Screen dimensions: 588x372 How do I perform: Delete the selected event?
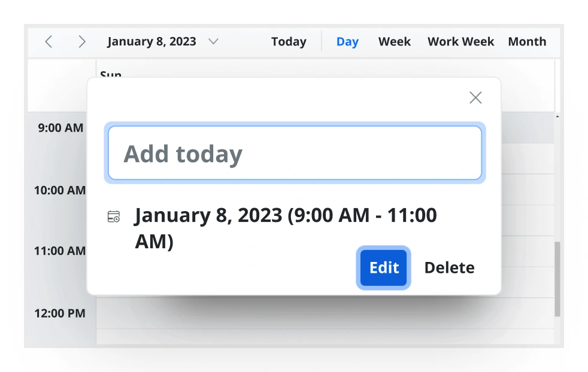click(449, 267)
